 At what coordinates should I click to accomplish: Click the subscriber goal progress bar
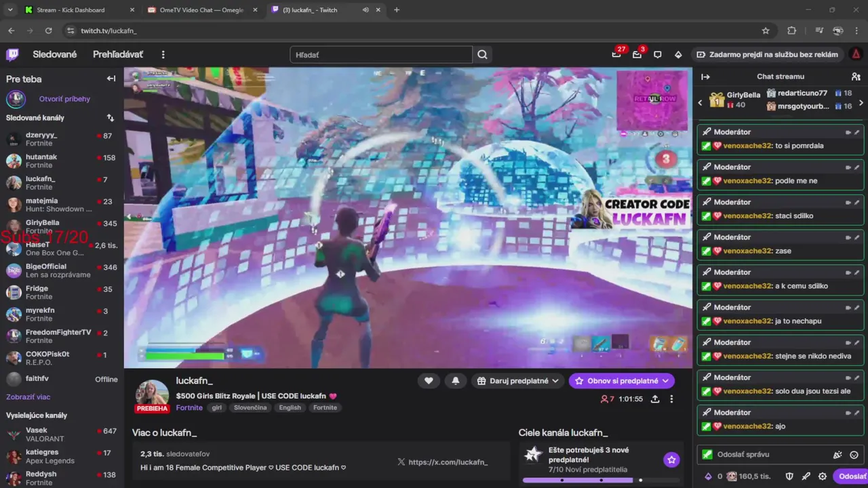click(x=601, y=481)
